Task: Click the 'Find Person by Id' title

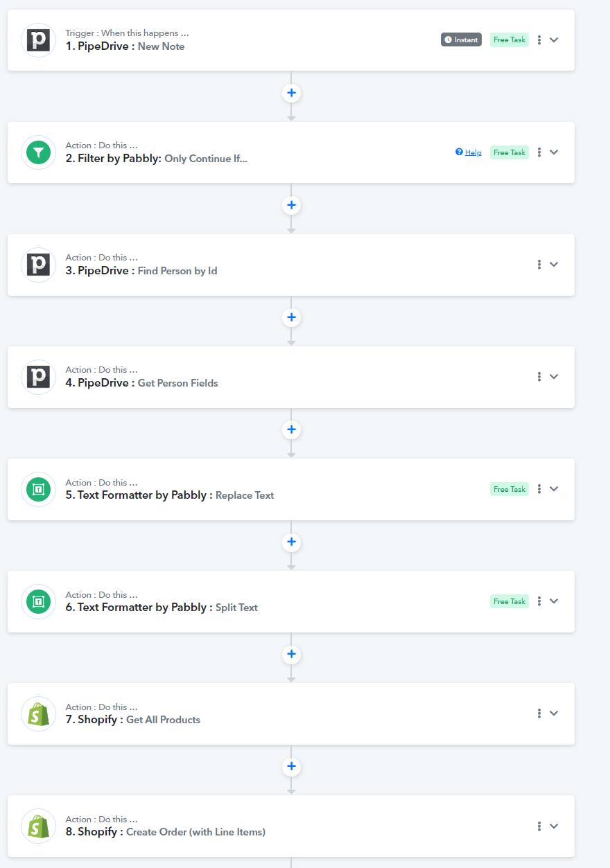Action: point(177,271)
